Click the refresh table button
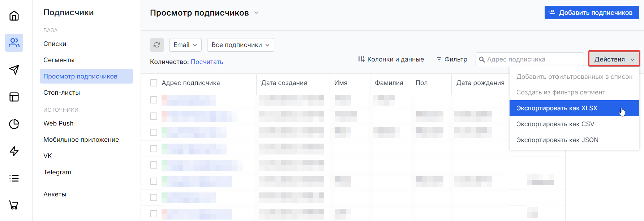Viewport: 644px width, 221px height. click(x=156, y=45)
